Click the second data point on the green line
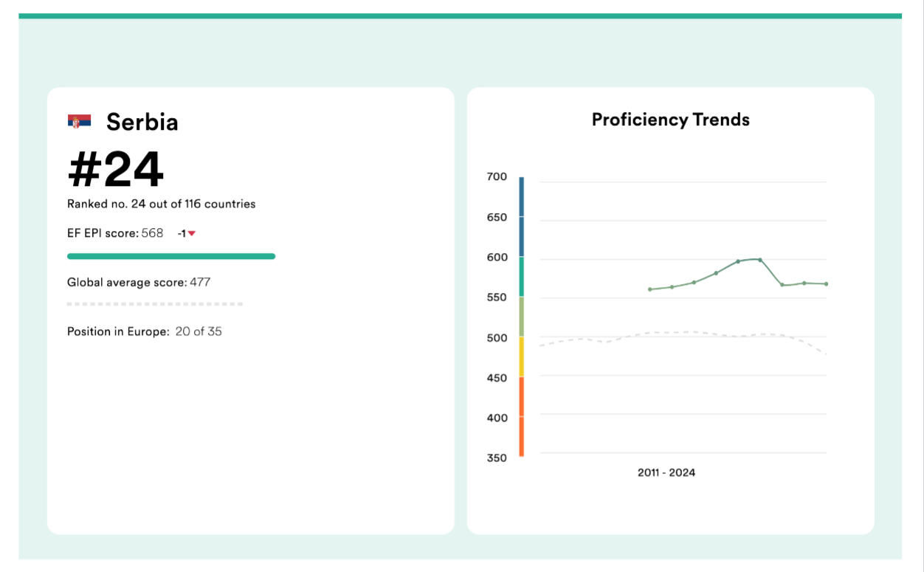The width and height of the screenshot is (924, 572). coord(672,287)
